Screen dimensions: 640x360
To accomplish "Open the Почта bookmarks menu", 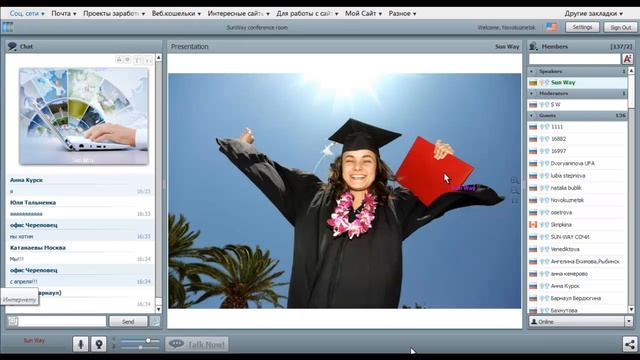I will tap(64, 13).
